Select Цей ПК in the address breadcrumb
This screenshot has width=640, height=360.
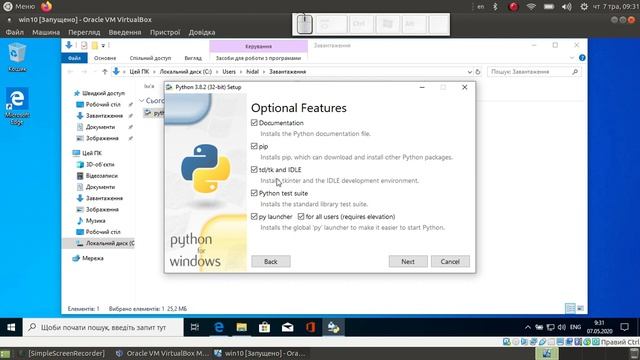pos(139,72)
